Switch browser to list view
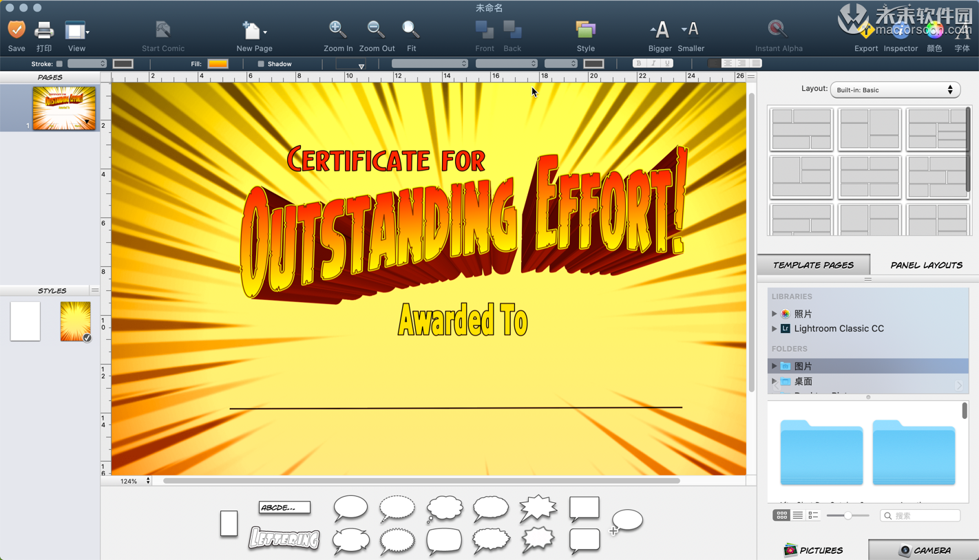The width and height of the screenshot is (979, 560). (x=797, y=515)
